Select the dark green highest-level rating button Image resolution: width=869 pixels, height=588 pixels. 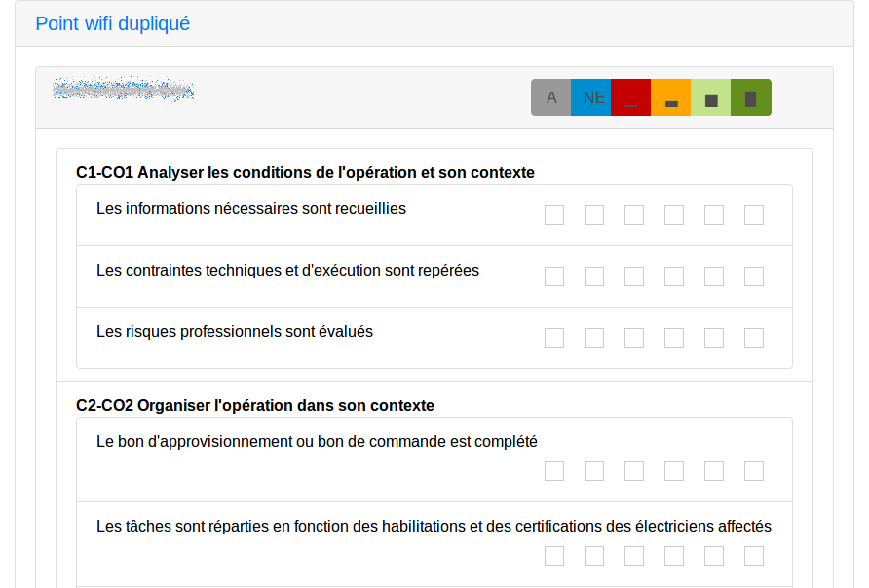tap(750, 97)
